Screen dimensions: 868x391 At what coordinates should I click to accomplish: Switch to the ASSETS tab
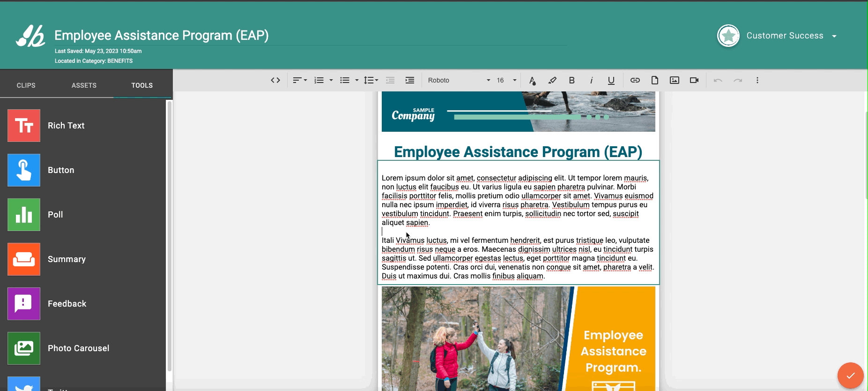click(84, 85)
